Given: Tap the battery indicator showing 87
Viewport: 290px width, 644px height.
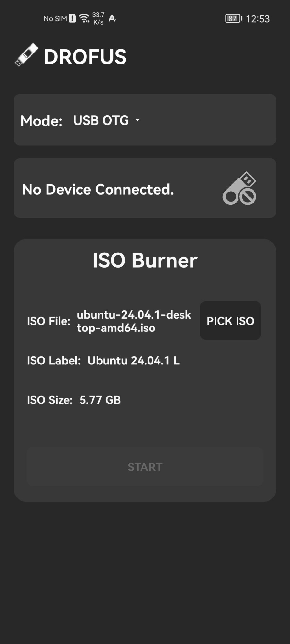Looking at the screenshot, I should [x=233, y=19].
